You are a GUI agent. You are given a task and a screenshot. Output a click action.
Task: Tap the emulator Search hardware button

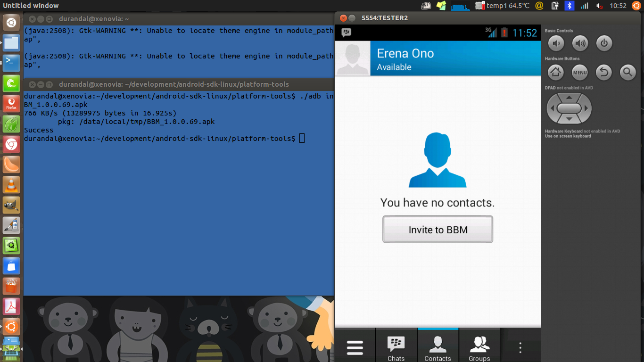627,73
